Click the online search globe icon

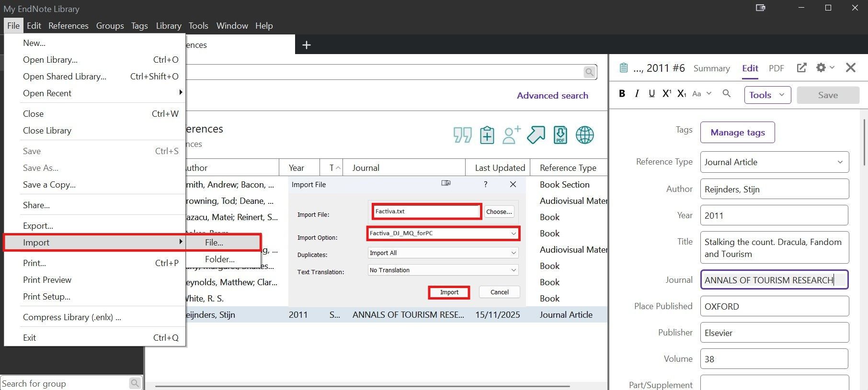(584, 135)
